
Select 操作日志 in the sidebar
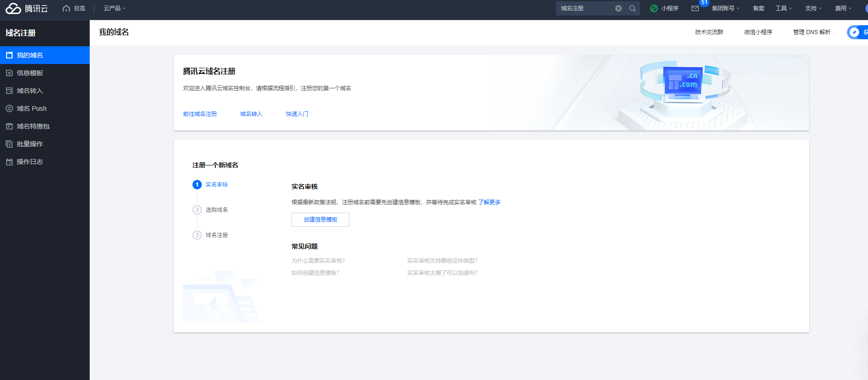(45, 162)
